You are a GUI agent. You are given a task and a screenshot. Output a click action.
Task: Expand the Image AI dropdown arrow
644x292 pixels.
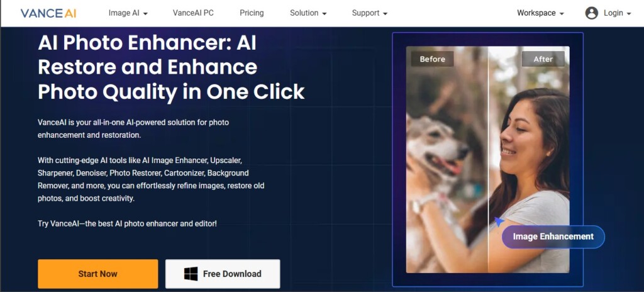145,14
